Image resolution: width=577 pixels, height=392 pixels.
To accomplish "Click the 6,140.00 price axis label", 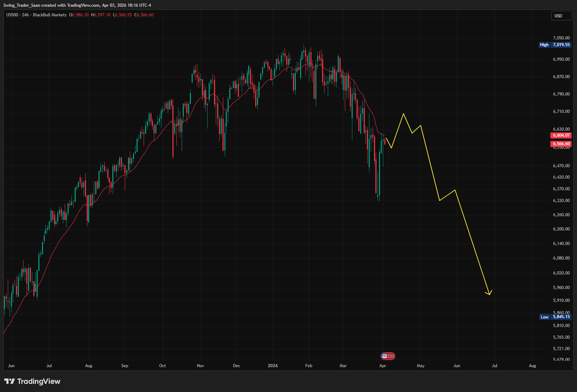I will pos(561,244).
